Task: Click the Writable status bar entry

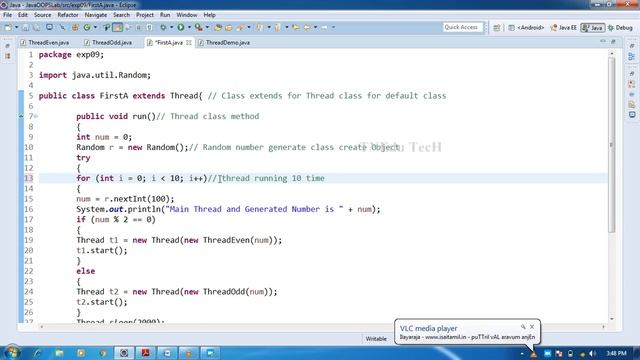Action: (376, 339)
